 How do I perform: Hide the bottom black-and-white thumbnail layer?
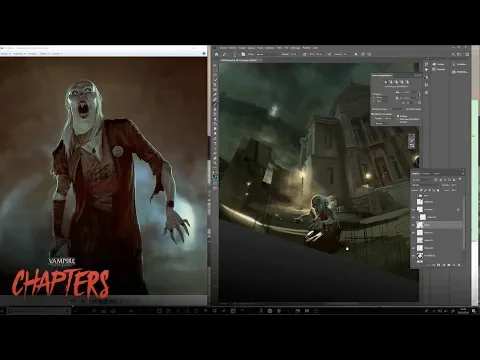click(x=413, y=256)
